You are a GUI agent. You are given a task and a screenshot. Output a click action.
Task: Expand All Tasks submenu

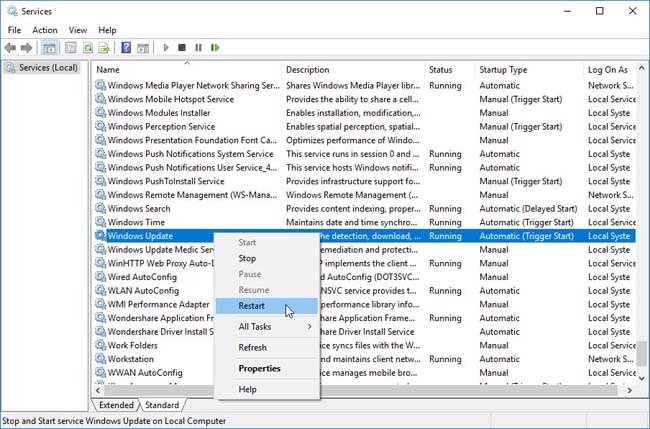point(267,327)
